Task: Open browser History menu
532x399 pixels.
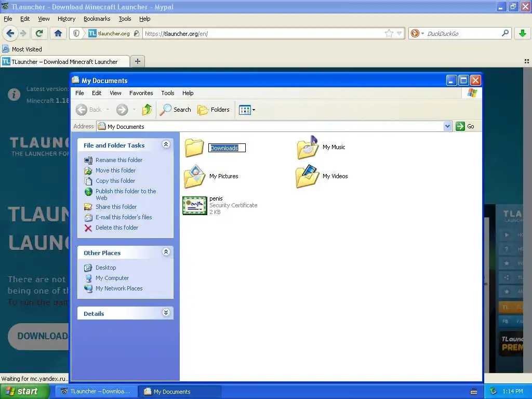Action: tap(66, 19)
